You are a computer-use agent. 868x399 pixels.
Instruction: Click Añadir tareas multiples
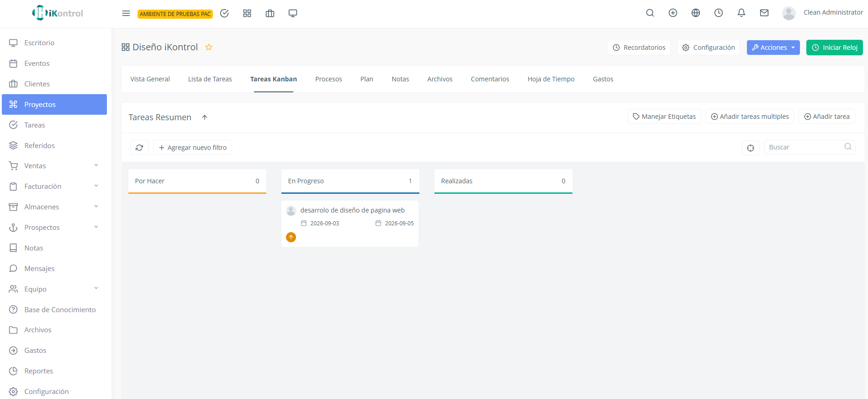tap(750, 117)
